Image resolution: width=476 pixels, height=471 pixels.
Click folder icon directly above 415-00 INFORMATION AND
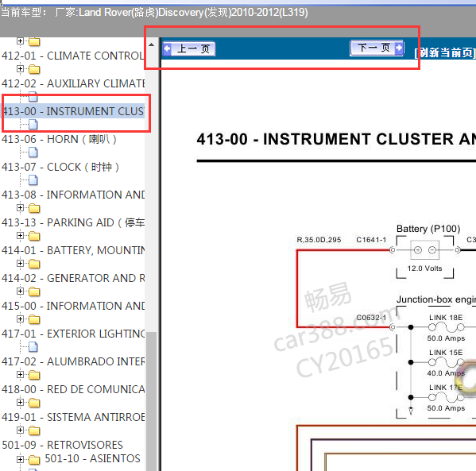(x=34, y=292)
